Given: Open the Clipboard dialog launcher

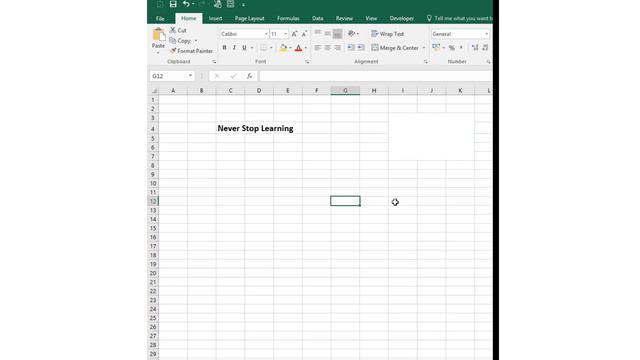Looking at the screenshot, I should [x=214, y=62].
